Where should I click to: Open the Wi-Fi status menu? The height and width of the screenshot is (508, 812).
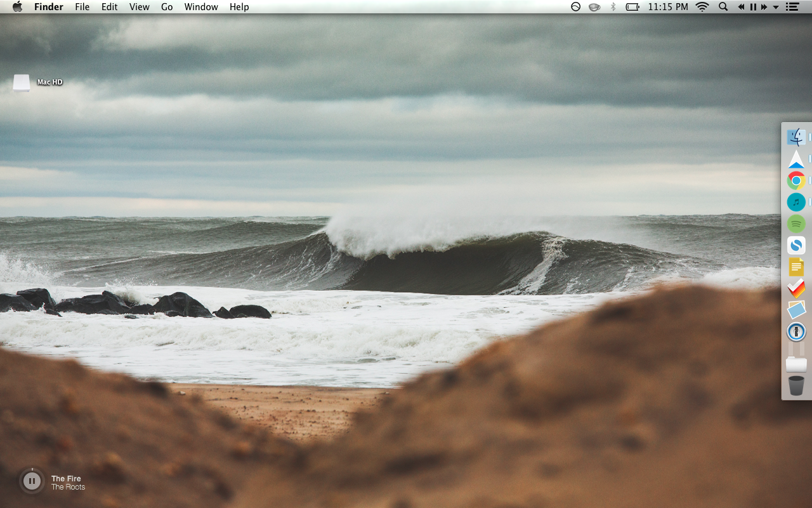coord(702,7)
